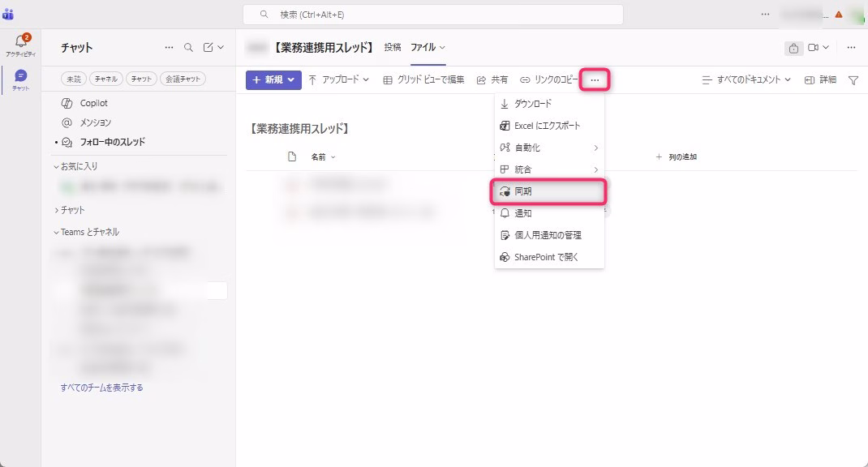The image size is (868, 467).
Task: Switch to the Posts tab
Action: (393, 47)
